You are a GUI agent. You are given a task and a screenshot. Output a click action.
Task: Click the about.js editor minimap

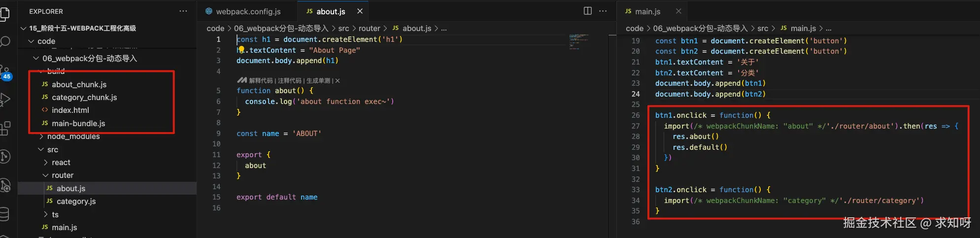579,41
